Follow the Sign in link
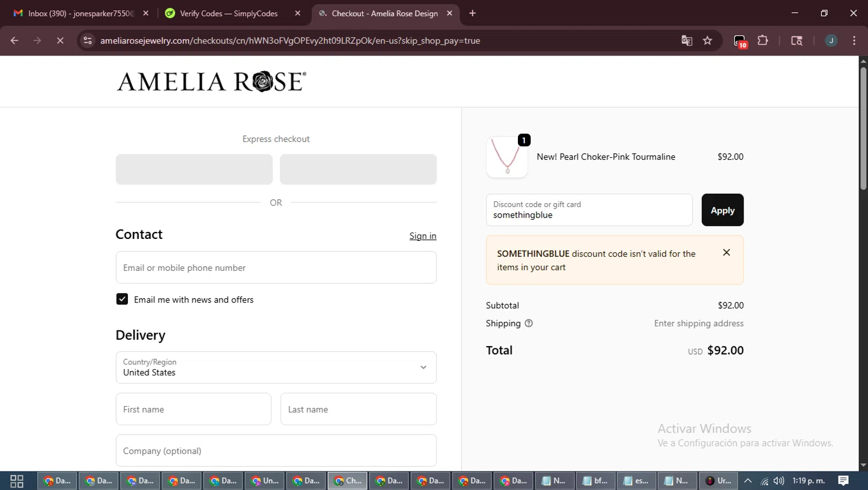This screenshot has height=490, width=868. [x=422, y=236]
